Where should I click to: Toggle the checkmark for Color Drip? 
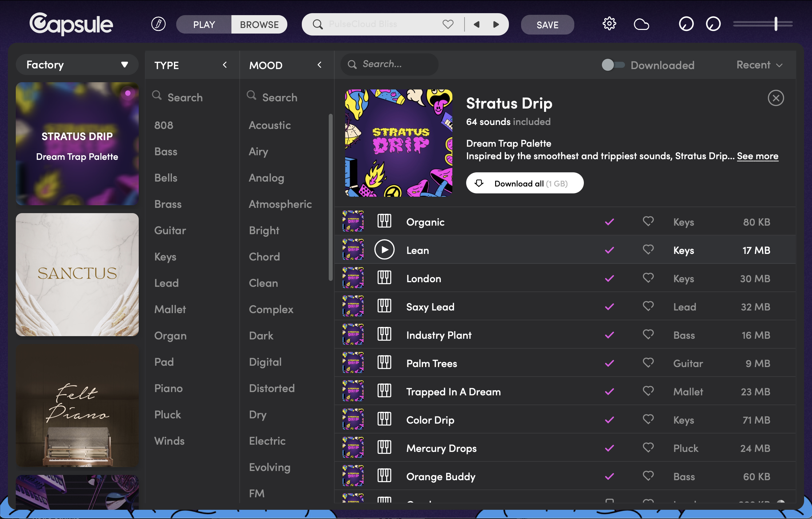[609, 419]
